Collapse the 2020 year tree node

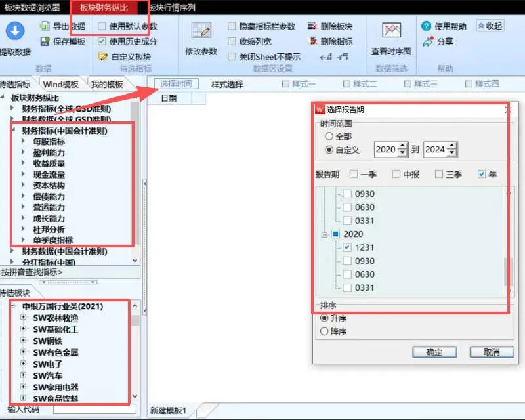click(x=324, y=234)
